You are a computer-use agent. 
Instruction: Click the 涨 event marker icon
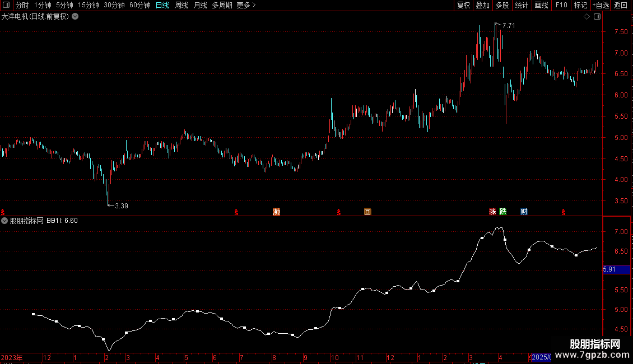[x=492, y=212]
